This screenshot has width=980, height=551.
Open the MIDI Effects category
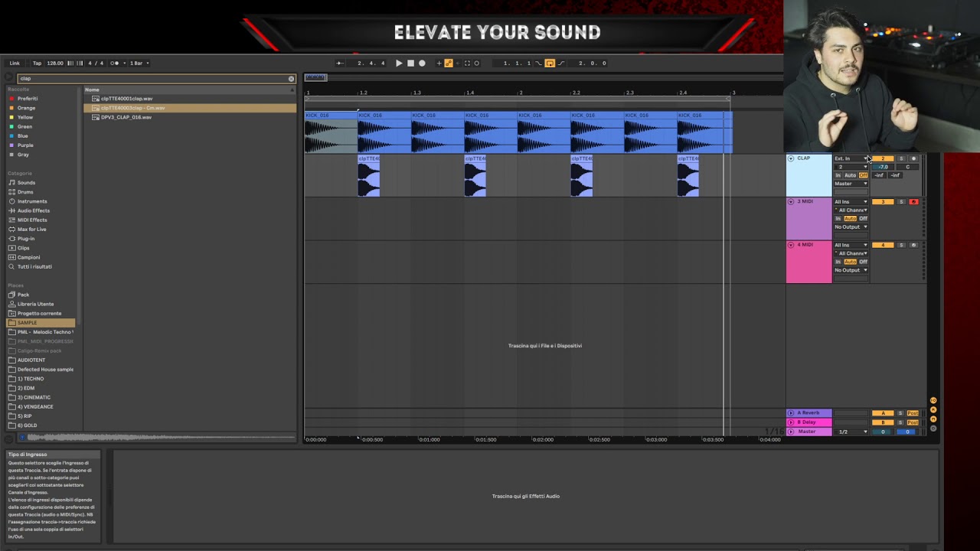pyautogui.click(x=32, y=220)
